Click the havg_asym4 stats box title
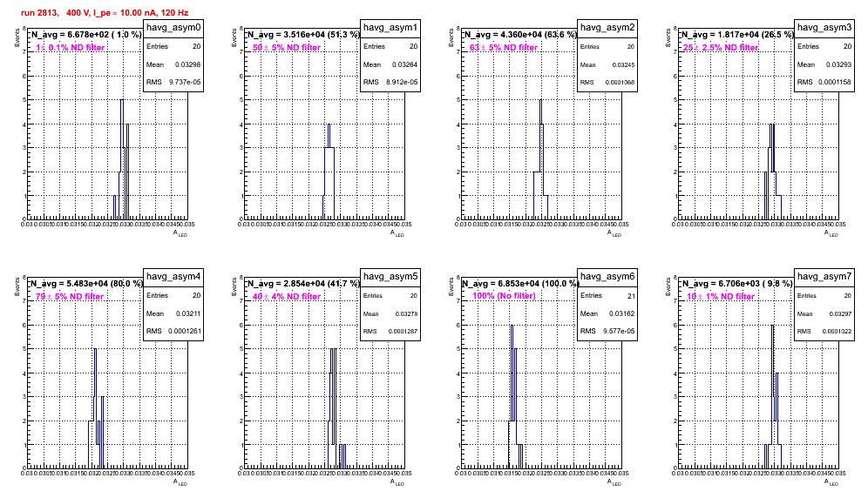This screenshot has height=498, width=868. pos(173,277)
